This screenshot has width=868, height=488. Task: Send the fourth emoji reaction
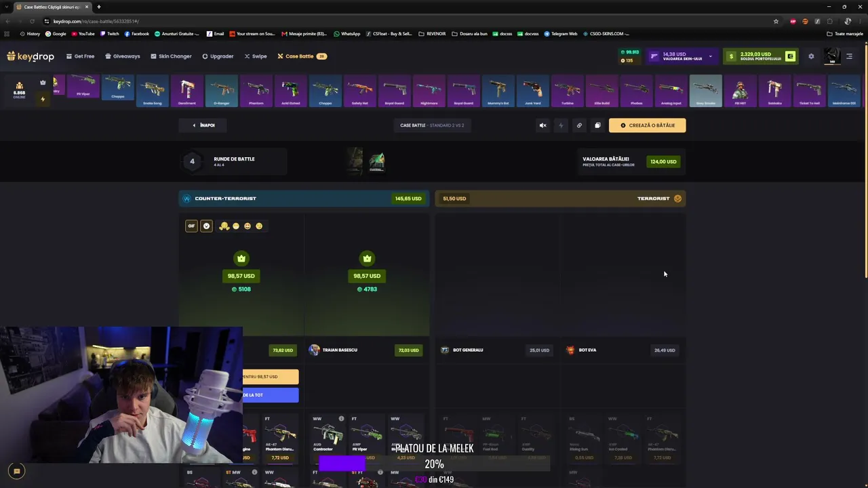259,226
